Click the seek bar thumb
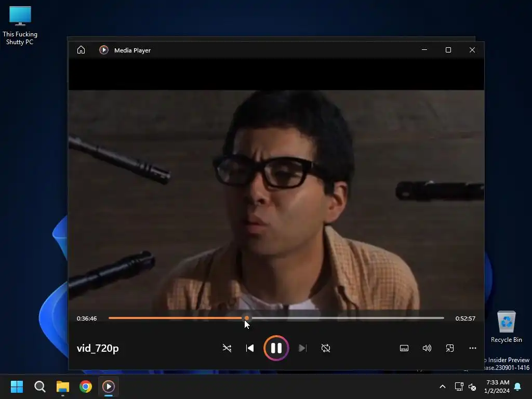The image size is (532, 399). tap(247, 318)
